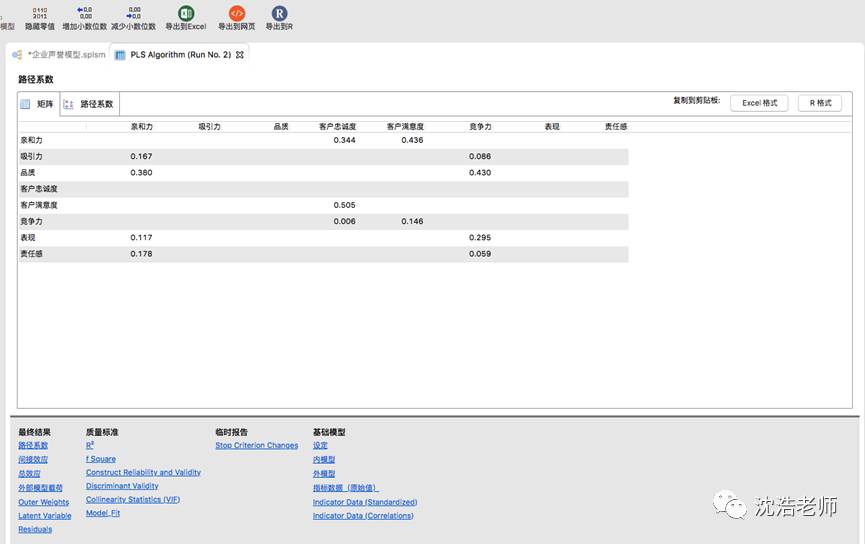Click the 增加小数位数 increase decimals icon
Image resolution: width=865 pixels, height=544 pixels.
point(85,13)
